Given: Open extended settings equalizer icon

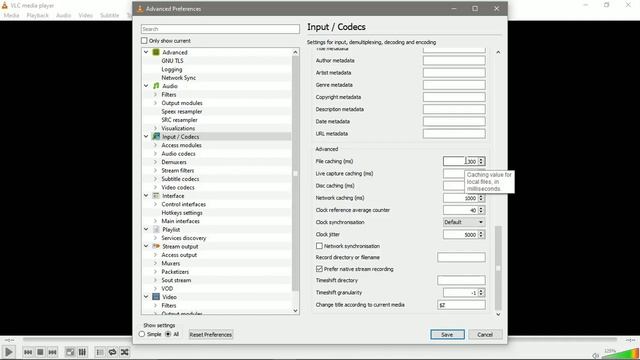Looking at the screenshot, I should click(x=82, y=352).
